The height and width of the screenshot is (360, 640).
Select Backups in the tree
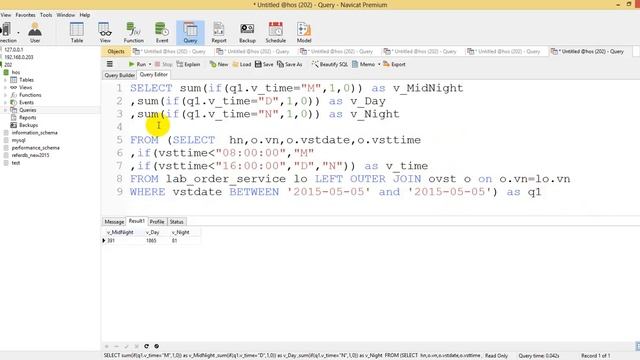pos(28,125)
